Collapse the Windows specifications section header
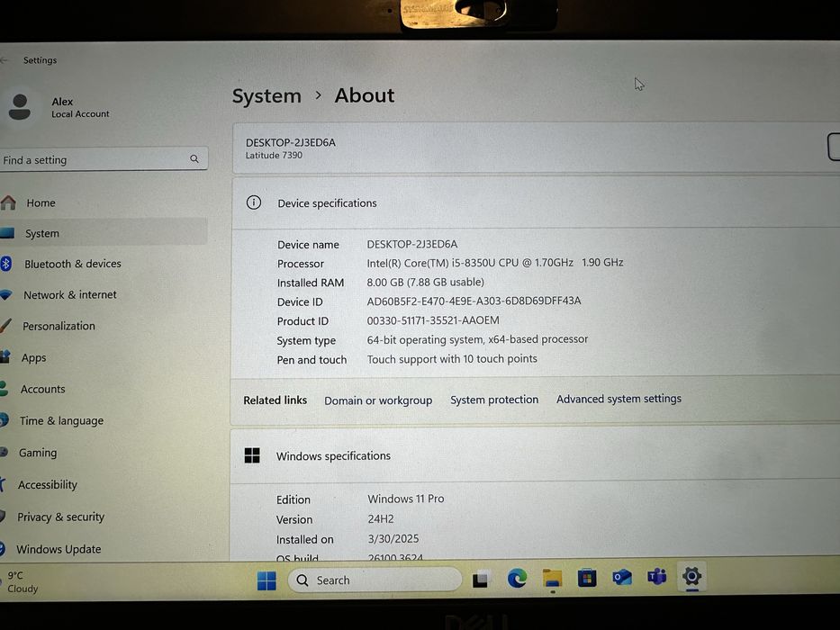840x630 pixels. tap(536, 455)
